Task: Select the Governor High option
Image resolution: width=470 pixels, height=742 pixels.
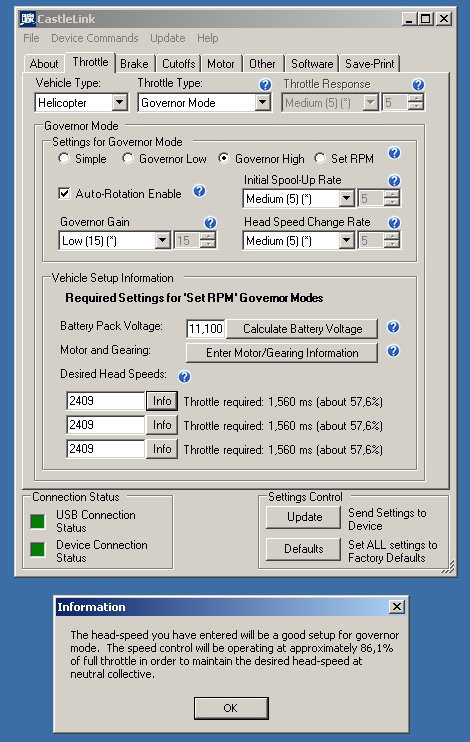Action: (224, 159)
